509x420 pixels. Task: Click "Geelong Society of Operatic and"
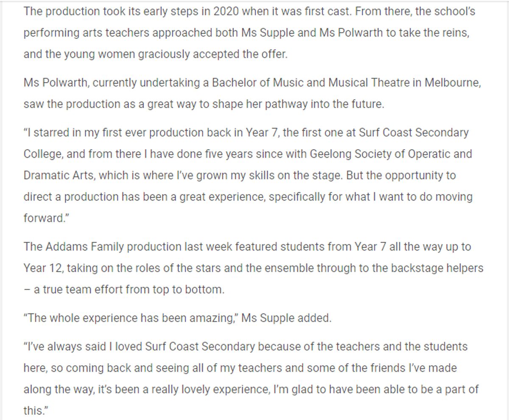tap(391, 154)
